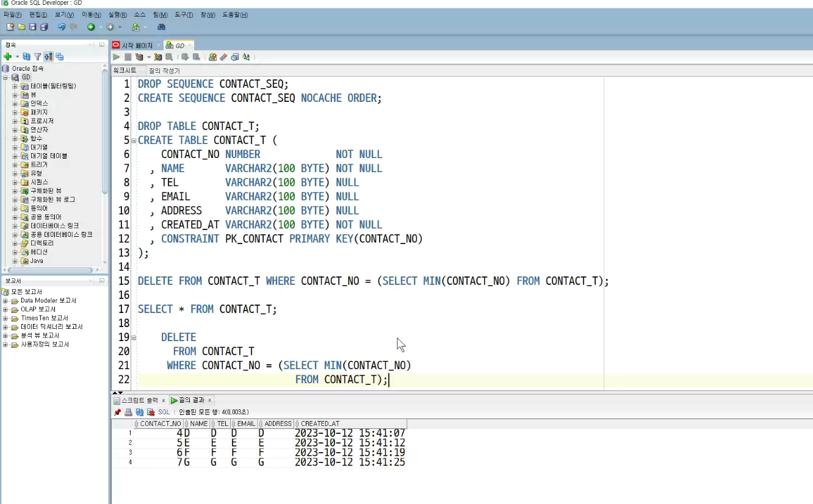The image size is (813, 504).
Task: Switch to 스크립트 출력 tab
Action: [139, 400]
